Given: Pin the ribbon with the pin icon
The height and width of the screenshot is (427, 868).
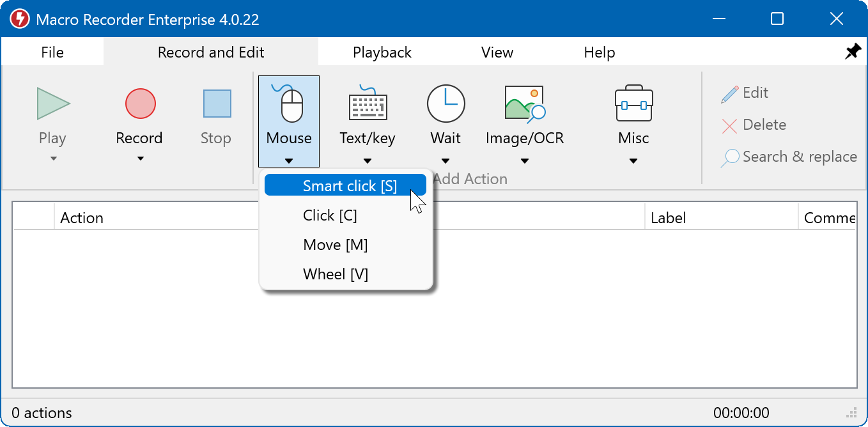Looking at the screenshot, I should point(853,52).
